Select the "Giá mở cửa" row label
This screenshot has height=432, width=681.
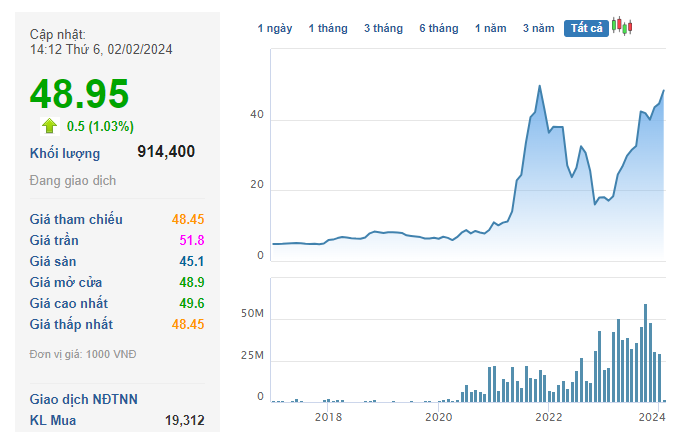66,282
